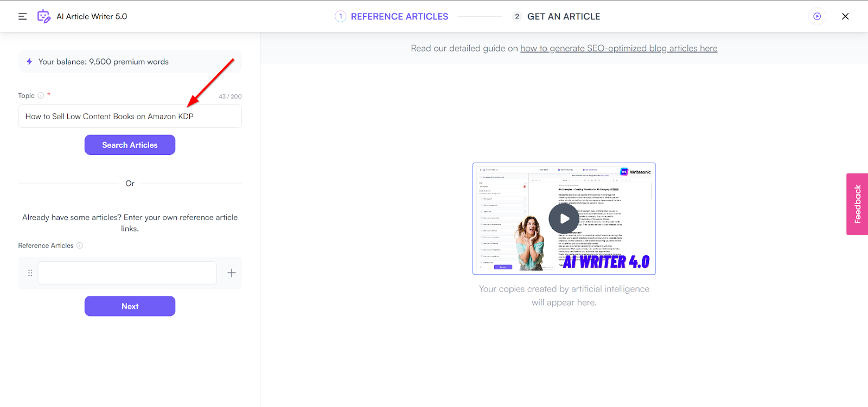This screenshot has height=407, width=868.
Task: Click the Reference Articles label
Action: 46,246
